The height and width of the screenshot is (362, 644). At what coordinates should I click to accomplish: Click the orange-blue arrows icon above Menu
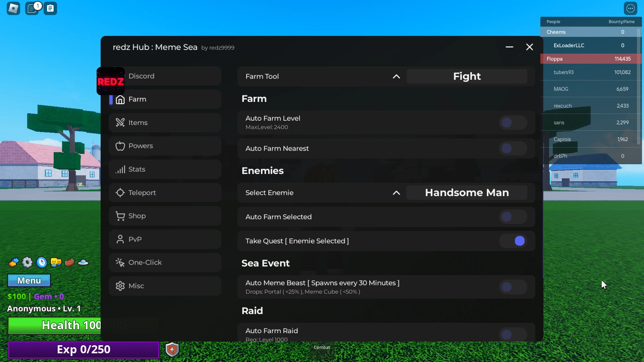(13, 262)
